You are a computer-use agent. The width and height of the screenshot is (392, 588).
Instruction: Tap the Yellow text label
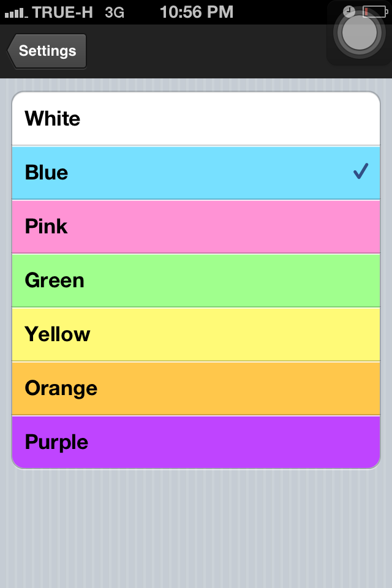pos(58,334)
